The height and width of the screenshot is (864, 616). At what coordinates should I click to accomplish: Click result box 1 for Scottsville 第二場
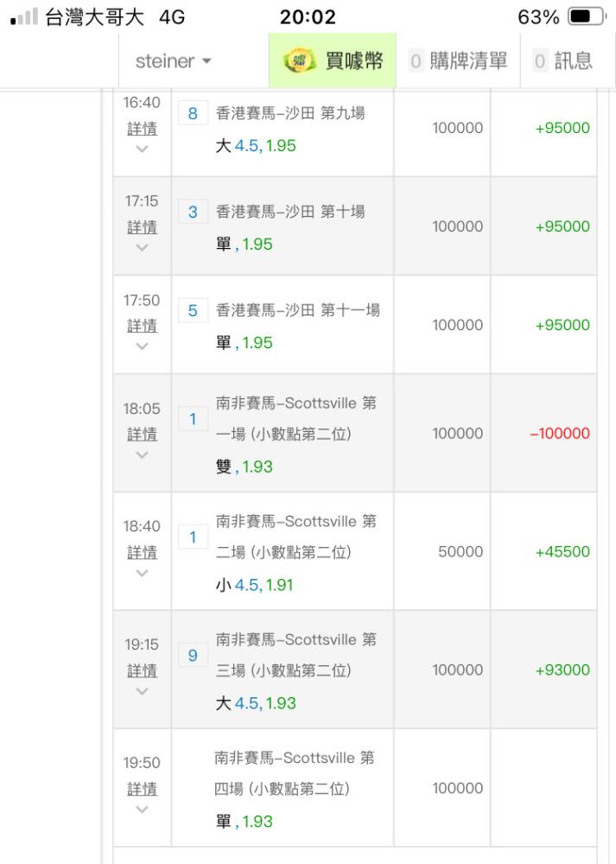click(193, 537)
